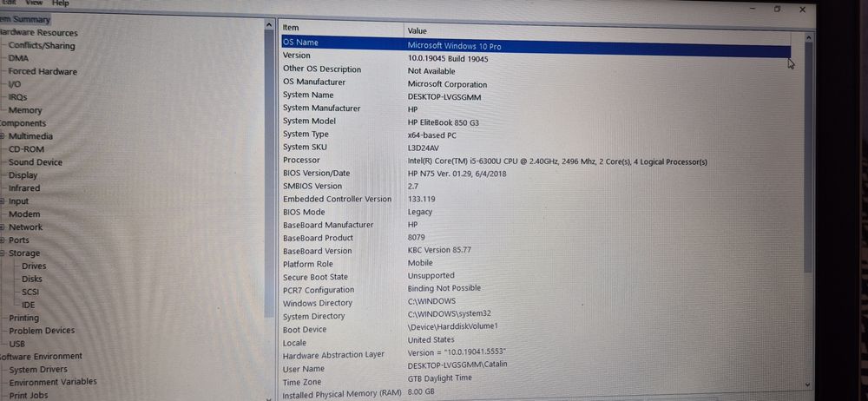Viewport: 868px width, 401px height.
Task: Select the Version 10.0.19045 row
Action: 536,57
